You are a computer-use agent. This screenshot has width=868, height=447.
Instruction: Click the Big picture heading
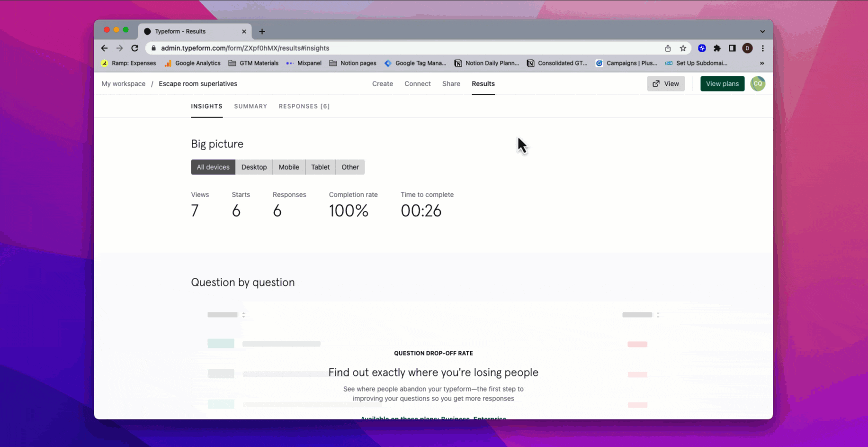click(217, 144)
